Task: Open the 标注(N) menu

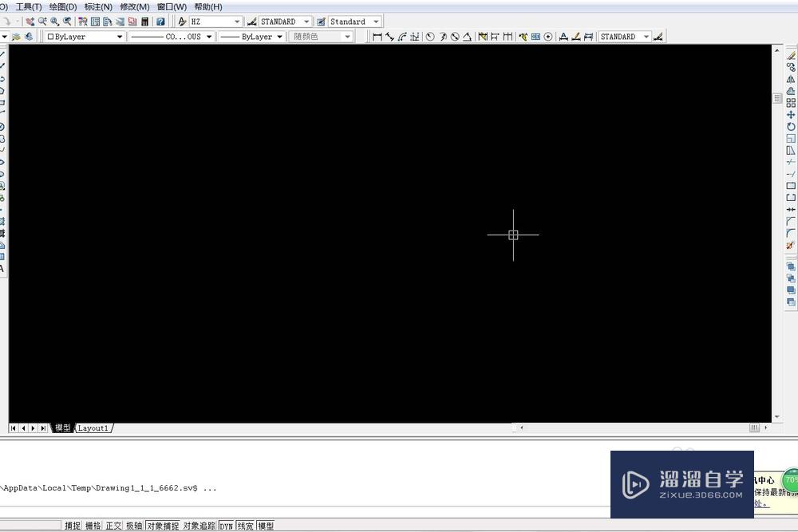Action: 98,7
